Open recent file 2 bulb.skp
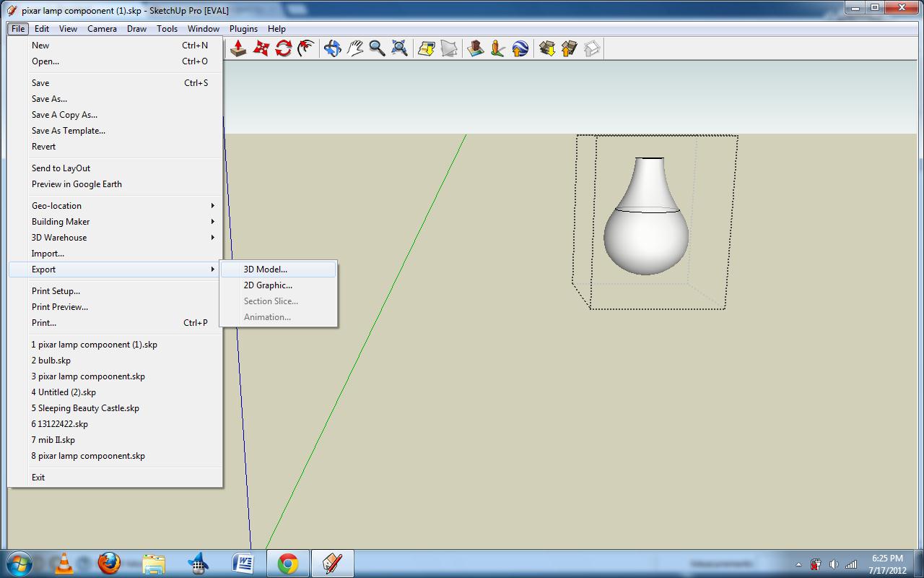 coord(115,361)
